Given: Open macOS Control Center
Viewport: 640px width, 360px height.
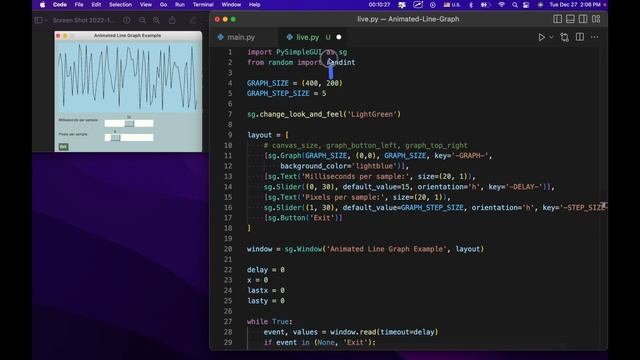Looking at the screenshot, I should pyautogui.click(x=526, y=5).
